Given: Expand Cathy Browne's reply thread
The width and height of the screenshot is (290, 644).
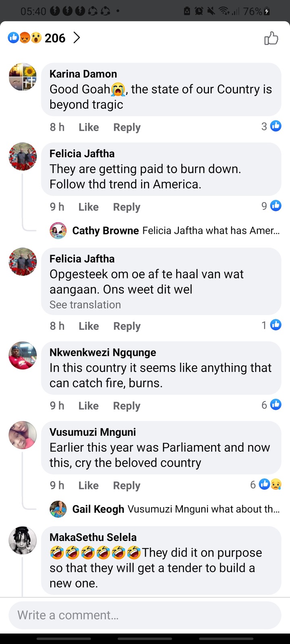Looking at the screenshot, I should pyautogui.click(x=165, y=231).
